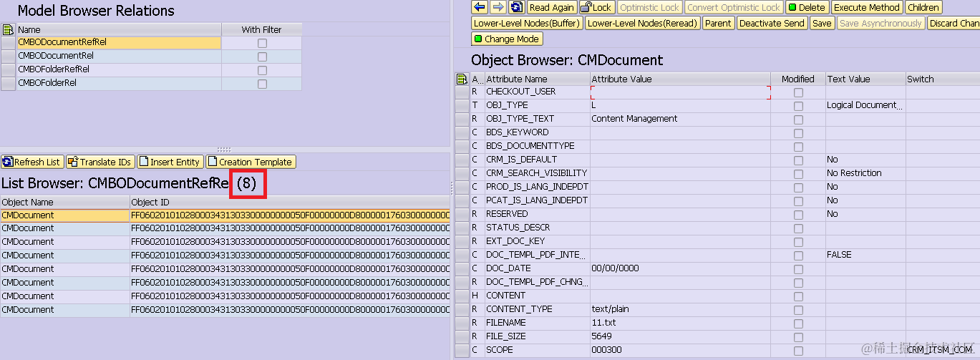
Task: Click the Translate IDs button
Action: point(100,162)
